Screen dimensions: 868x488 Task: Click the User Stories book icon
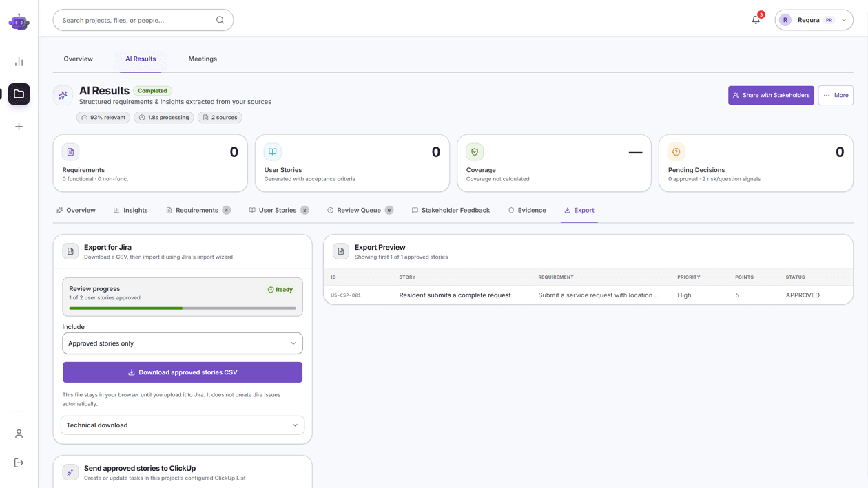273,151
